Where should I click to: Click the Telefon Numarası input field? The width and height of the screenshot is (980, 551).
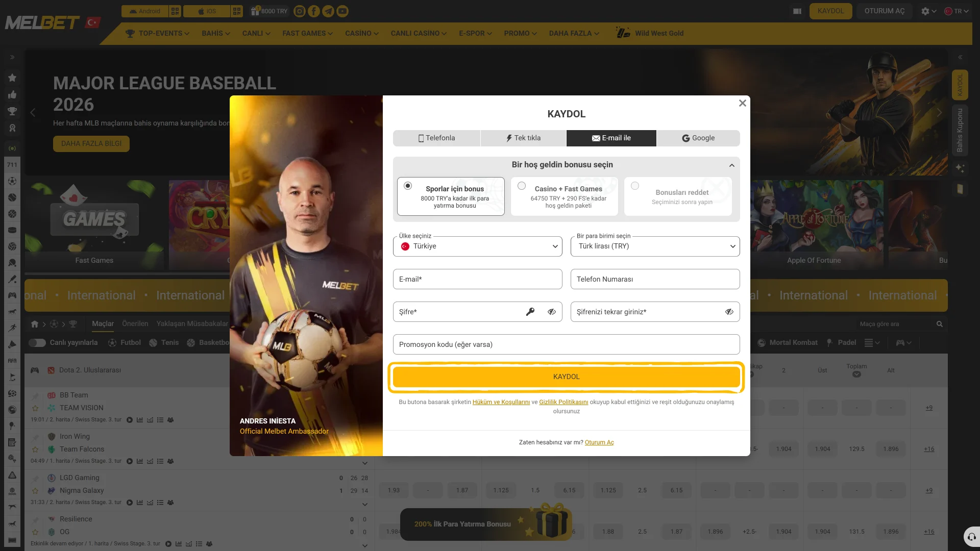coord(655,279)
